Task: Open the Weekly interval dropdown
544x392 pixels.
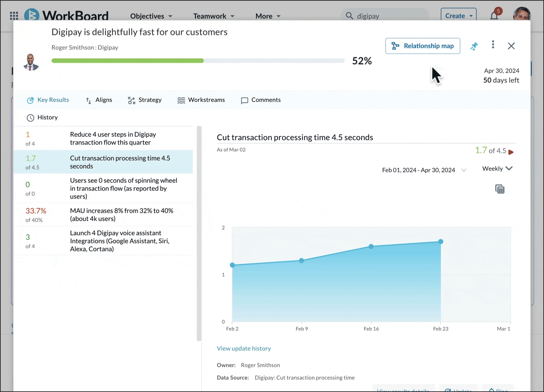Action: [x=497, y=169]
